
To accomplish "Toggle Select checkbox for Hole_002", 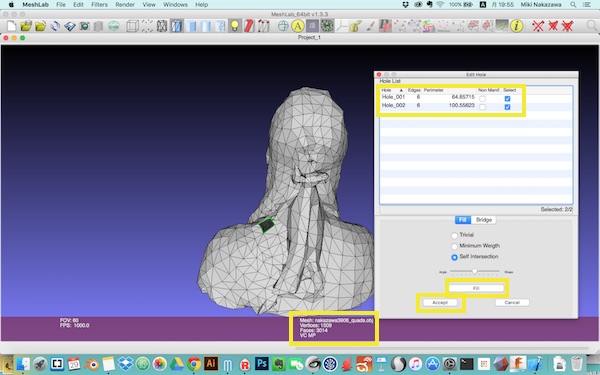I will point(507,107).
